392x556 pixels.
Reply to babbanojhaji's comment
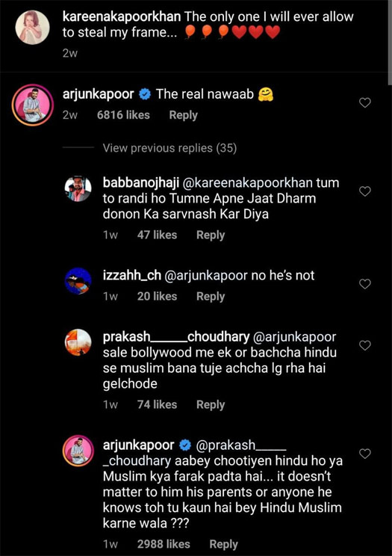tap(211, 235)
